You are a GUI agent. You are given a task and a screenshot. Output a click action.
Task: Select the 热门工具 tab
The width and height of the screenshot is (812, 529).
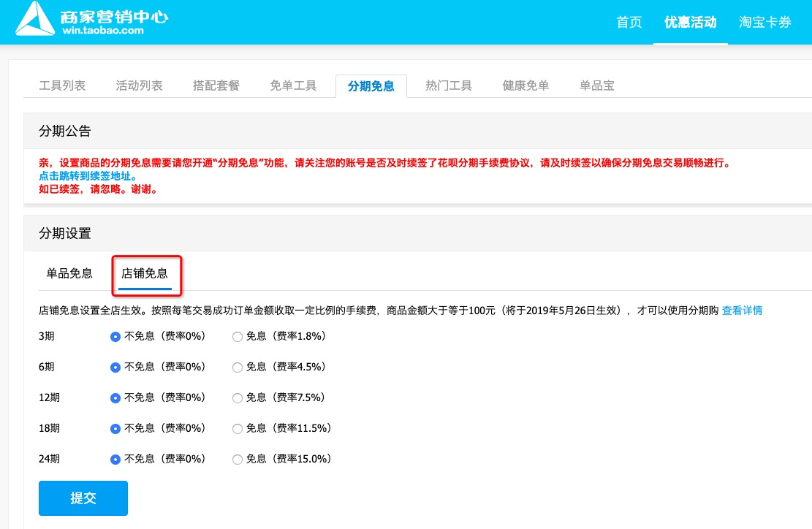point(449,85)
